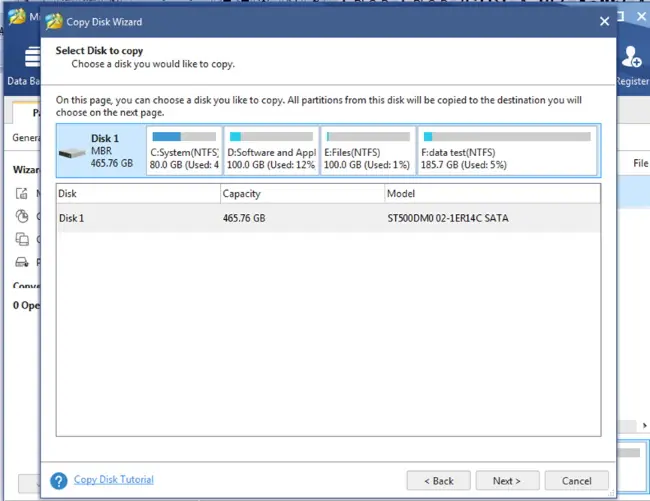Click Copy Disk wizard icon in sidebar
This screenshot has width=650, height=501.
pos(22,239)
